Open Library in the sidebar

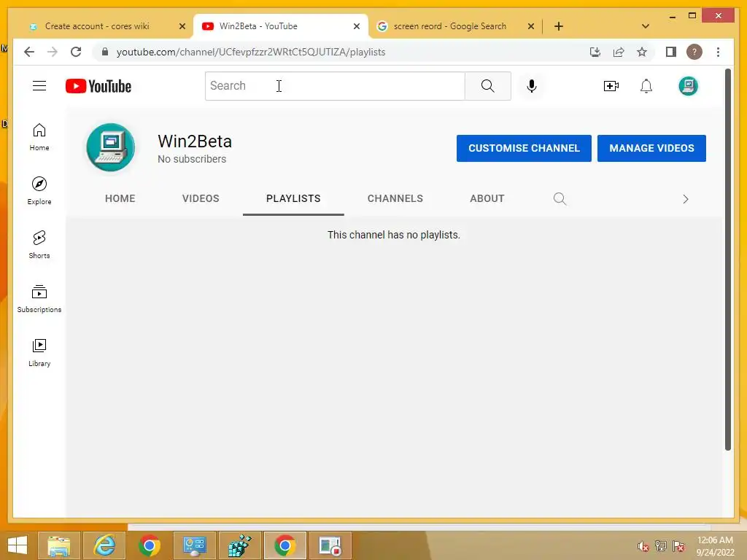[x=39, y=352]
